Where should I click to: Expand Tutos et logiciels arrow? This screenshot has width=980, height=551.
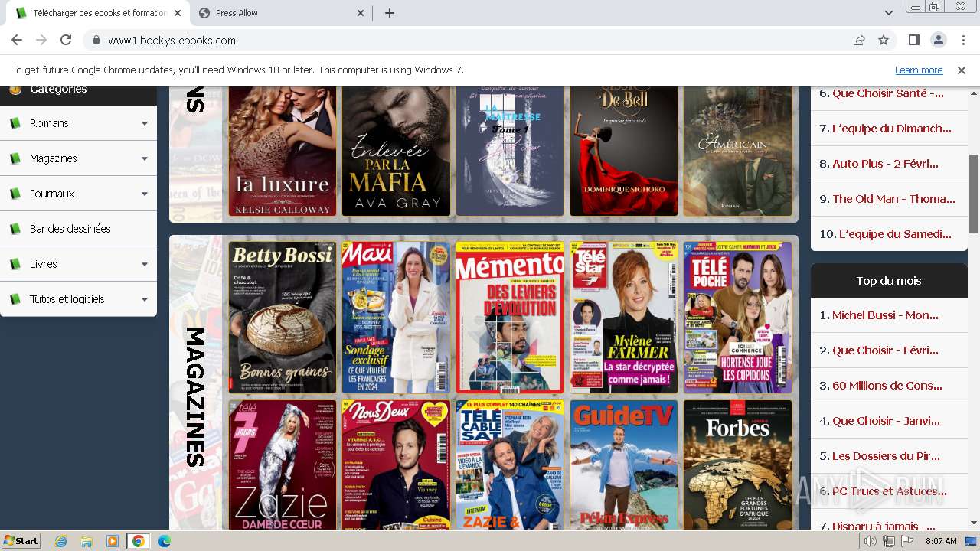point(145,299)
